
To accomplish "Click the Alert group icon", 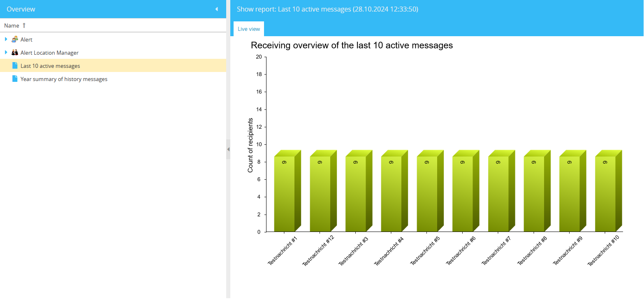I will tap(15, 39).
